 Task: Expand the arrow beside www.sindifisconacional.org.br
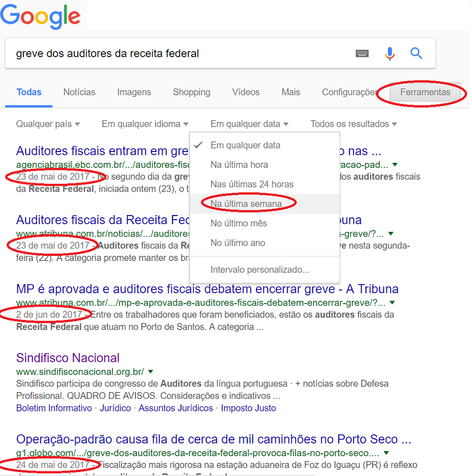150,372
